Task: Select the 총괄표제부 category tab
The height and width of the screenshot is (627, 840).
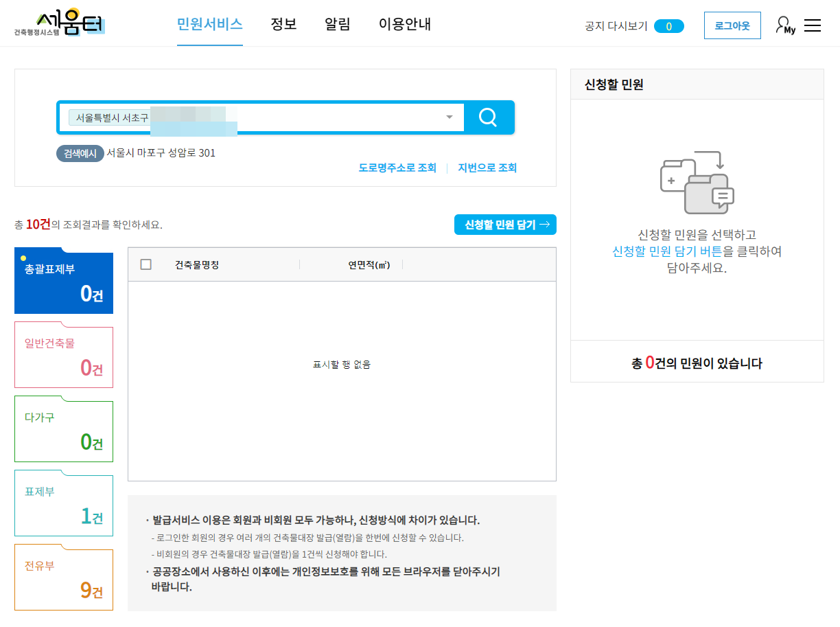Action: (x=64, y=281)
